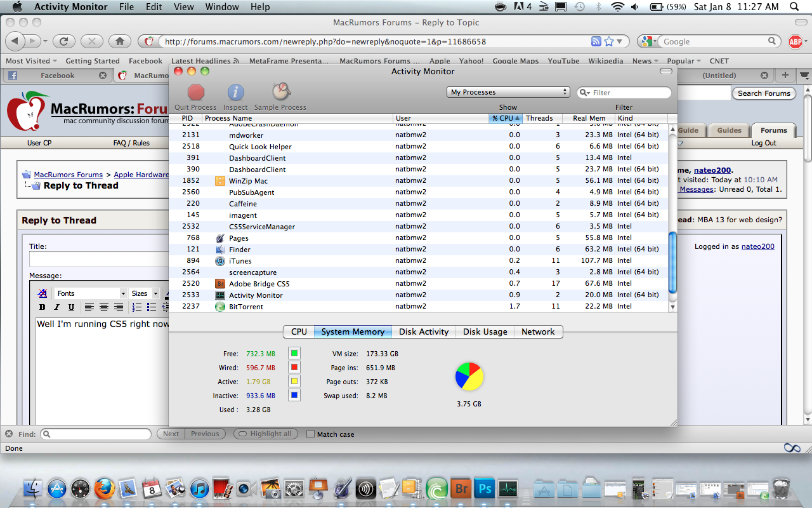The image size is (812, 508).
Task: Click Remove Text Formatting icon in editor
Action: 43,293
